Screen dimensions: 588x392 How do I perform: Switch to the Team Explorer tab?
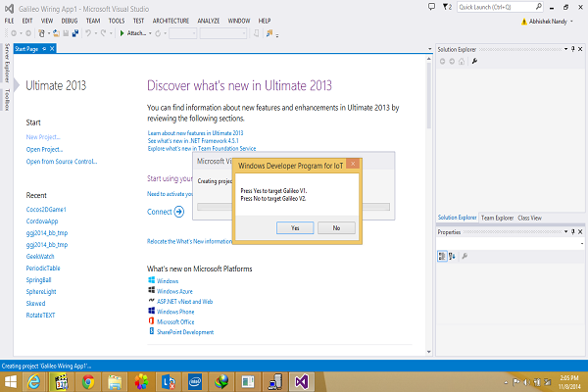[x=497, y=218]
